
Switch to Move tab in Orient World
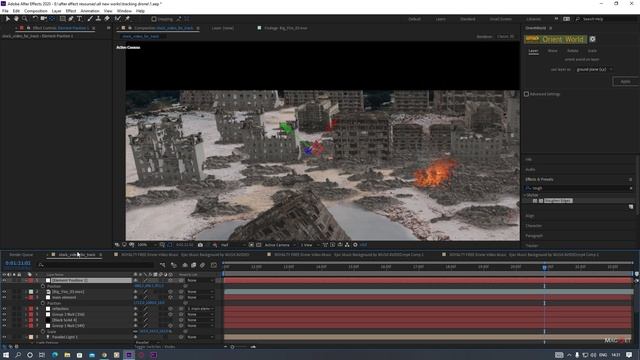[552, 51]
